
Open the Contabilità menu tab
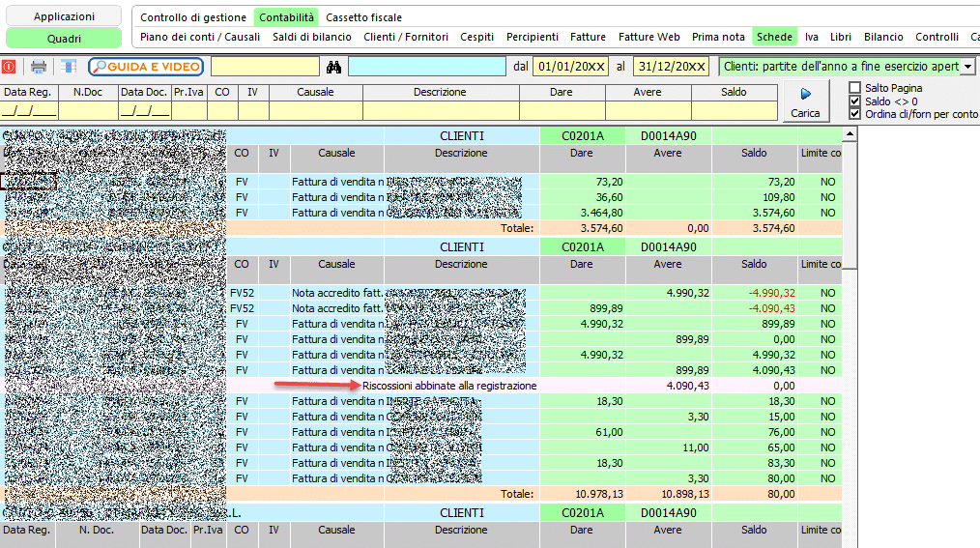pyautogui.click(x=285, y=17)
